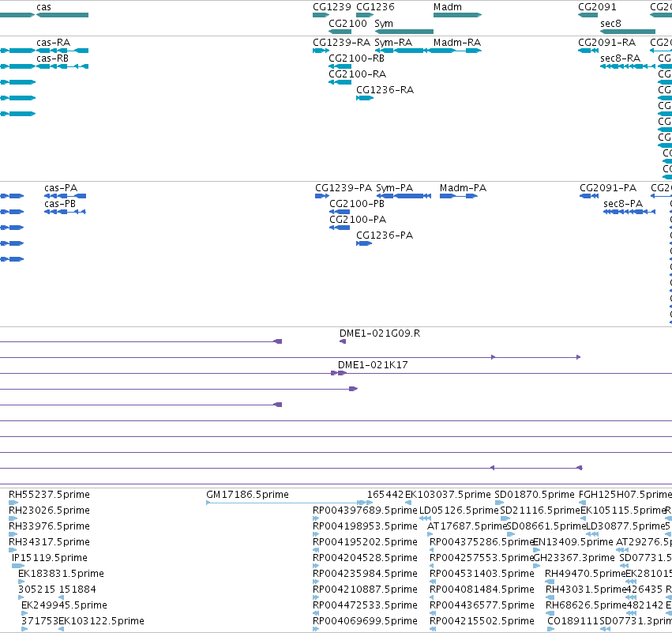Select the Madm gene feature

pos(458,15)
